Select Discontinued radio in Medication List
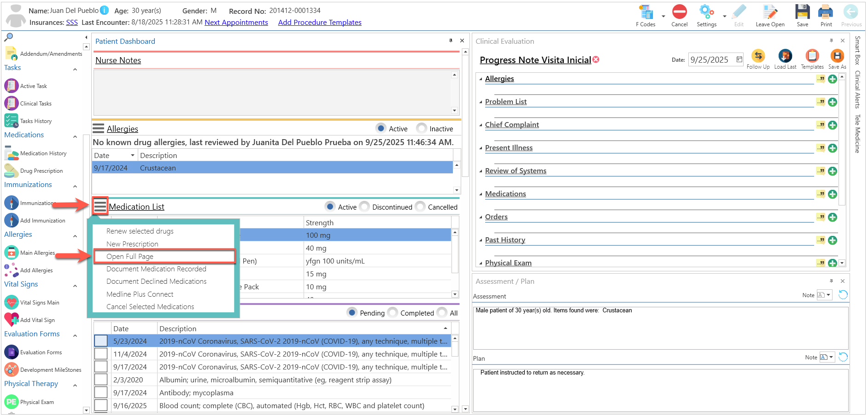This screenshot has width=868, height=416. [364, 206]
